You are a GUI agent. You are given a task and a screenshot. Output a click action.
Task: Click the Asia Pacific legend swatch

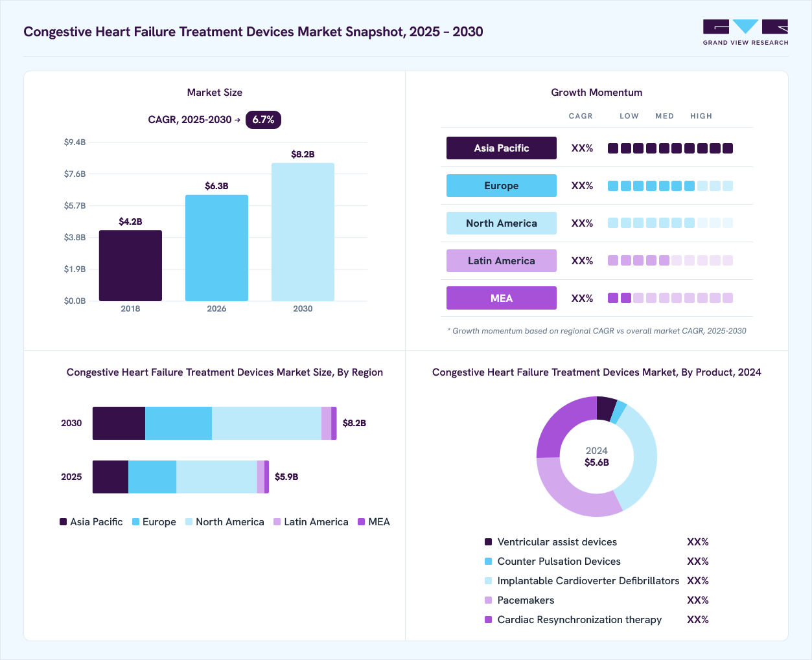pos(64,522)
